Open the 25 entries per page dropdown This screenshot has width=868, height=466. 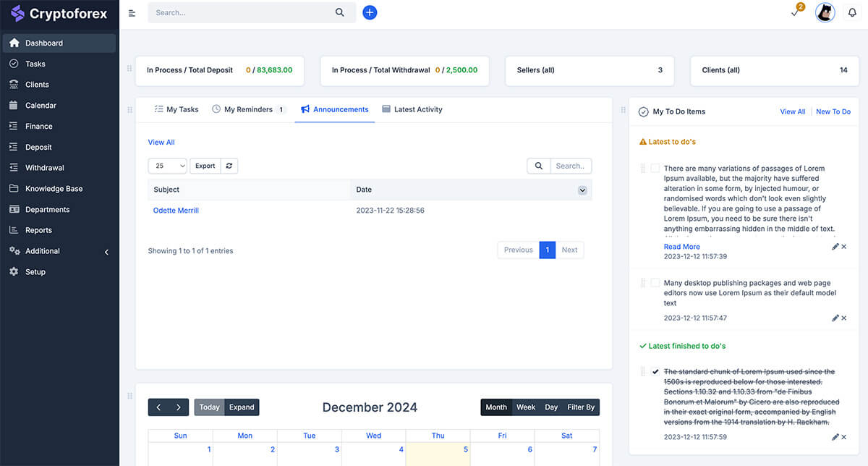coord(167,166)
